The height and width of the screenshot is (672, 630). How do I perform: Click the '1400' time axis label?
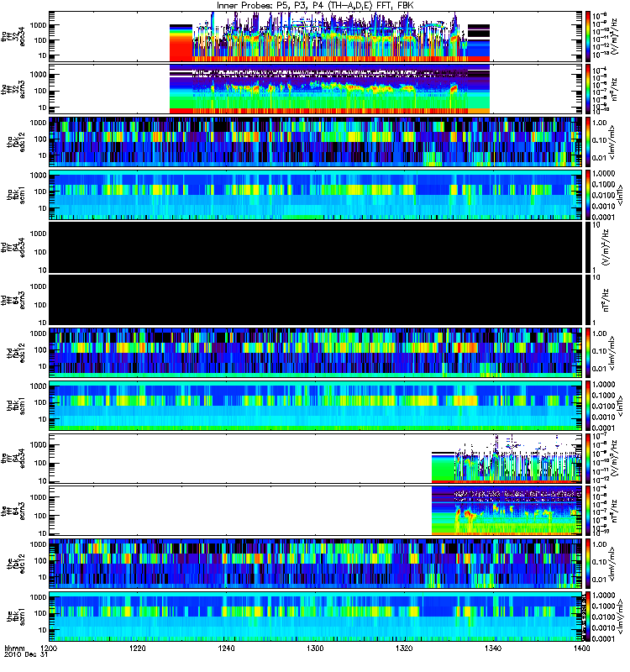pos(581,648)
